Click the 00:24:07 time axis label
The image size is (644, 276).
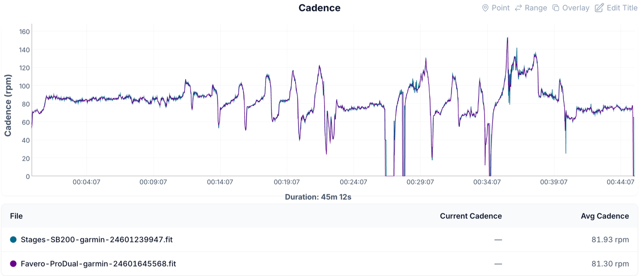pos(353,182)
